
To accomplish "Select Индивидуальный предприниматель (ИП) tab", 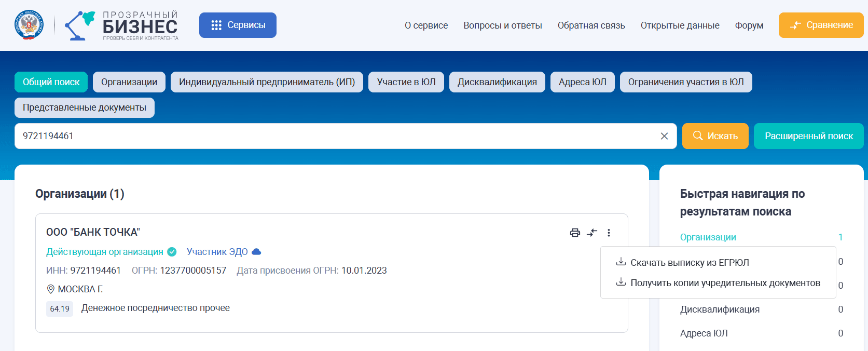I will coord(267,82).
